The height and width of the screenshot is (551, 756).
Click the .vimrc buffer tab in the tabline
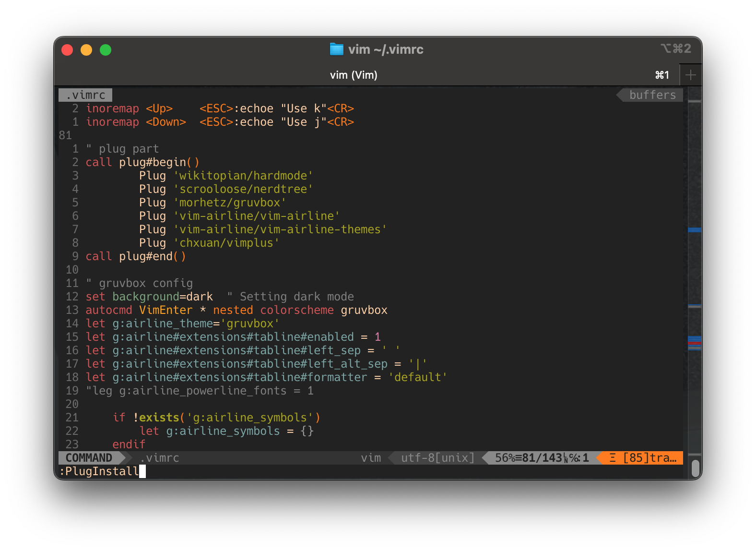coord(85,95)
